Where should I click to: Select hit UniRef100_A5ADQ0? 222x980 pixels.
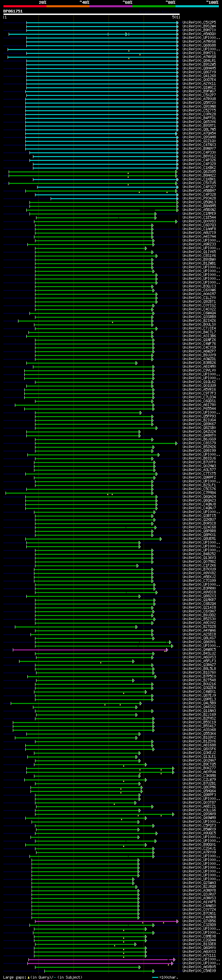(x=199, y=34)
